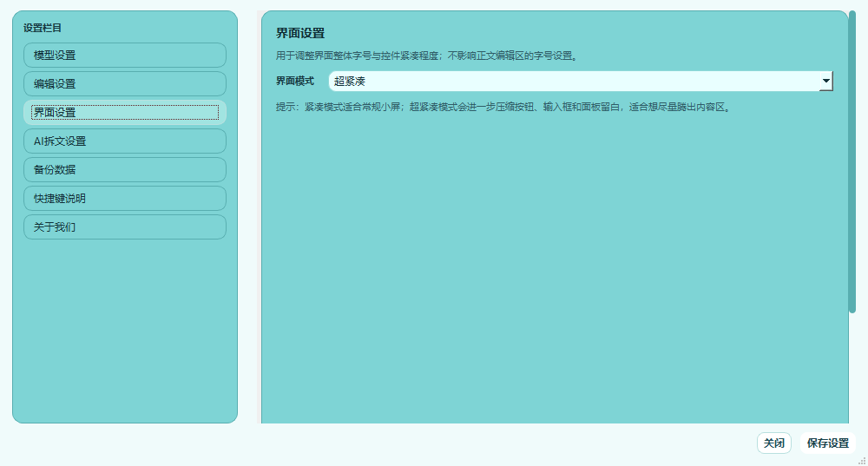868x466 pixels.
Task: Click the 界面模式 field label
Action: click(x=295, y=82)
